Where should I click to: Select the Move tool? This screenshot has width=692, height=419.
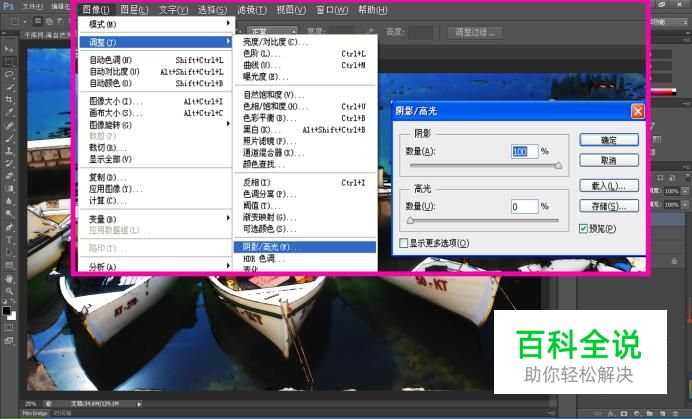(9, 49)
